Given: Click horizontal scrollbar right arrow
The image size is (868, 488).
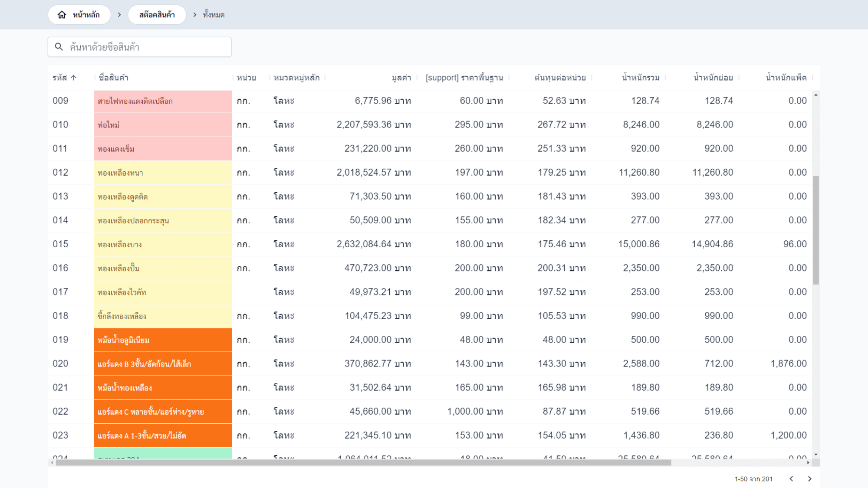Looking at the screenshot, I should (808, 463).
